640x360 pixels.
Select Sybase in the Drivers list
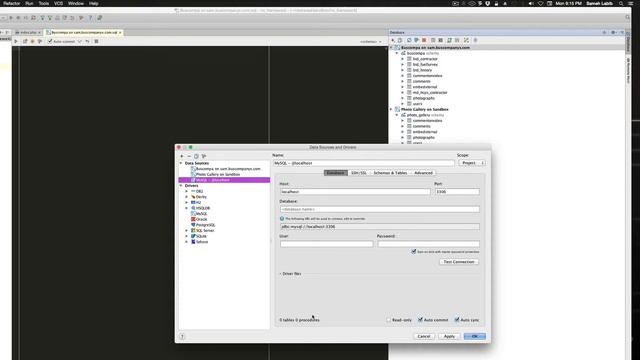(x=202, y=242)
